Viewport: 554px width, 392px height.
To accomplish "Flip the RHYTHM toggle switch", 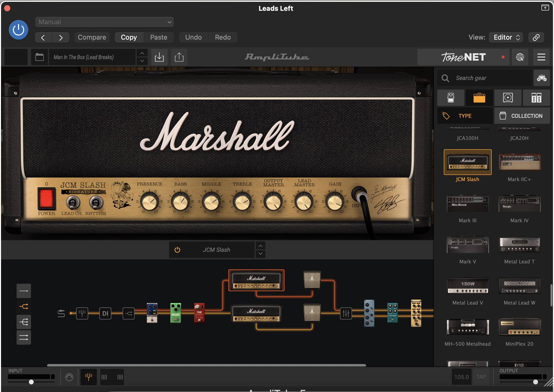I will (x=96, y=203).
